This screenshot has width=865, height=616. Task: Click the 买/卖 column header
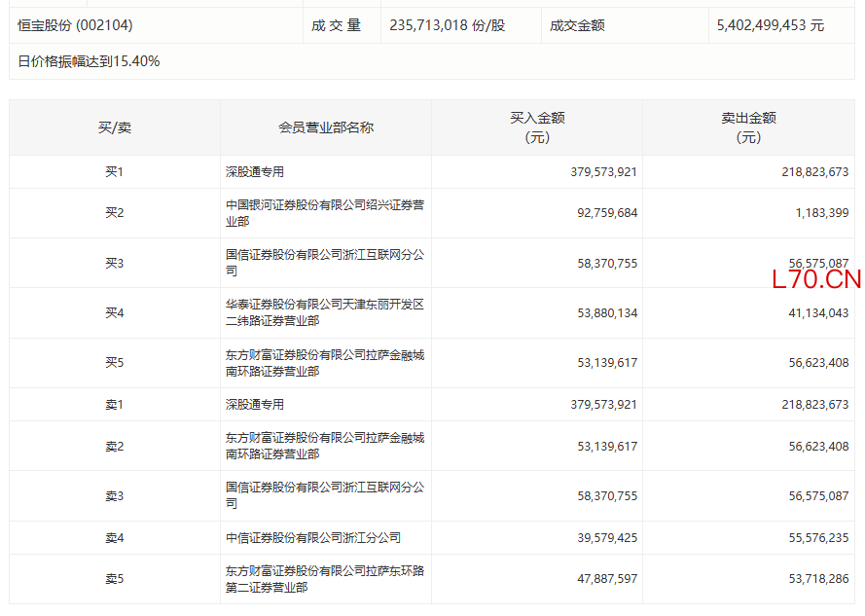[x=114, y=127]
